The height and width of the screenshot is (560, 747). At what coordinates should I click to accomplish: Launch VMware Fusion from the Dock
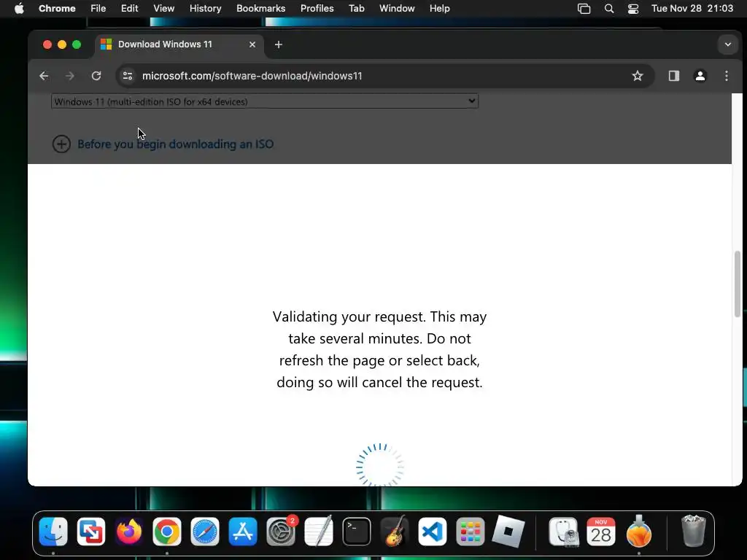(91, 532)
